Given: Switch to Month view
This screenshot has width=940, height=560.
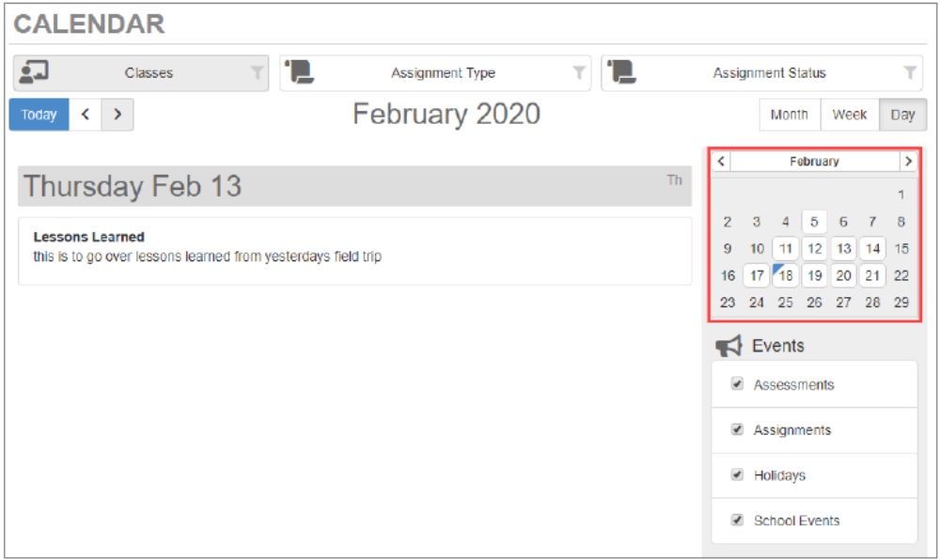Looking at the screenshot, I should [x=789, y=114].
